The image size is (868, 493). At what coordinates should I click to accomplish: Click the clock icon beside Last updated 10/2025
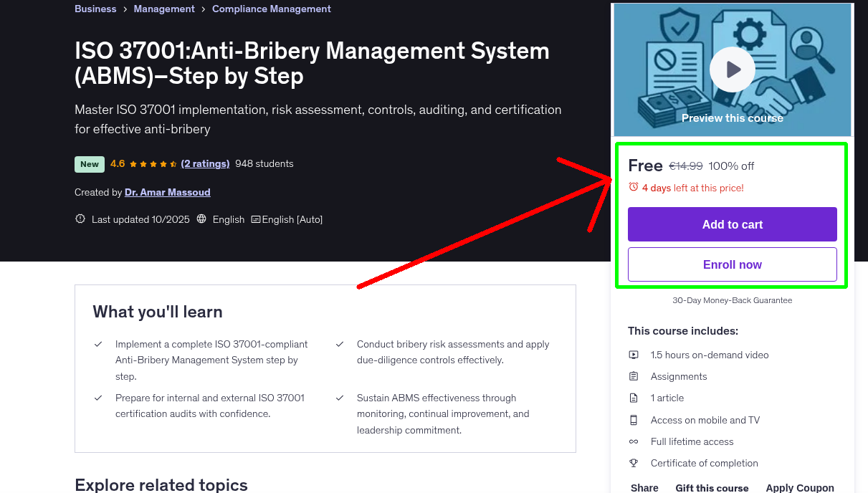(80, 219)
